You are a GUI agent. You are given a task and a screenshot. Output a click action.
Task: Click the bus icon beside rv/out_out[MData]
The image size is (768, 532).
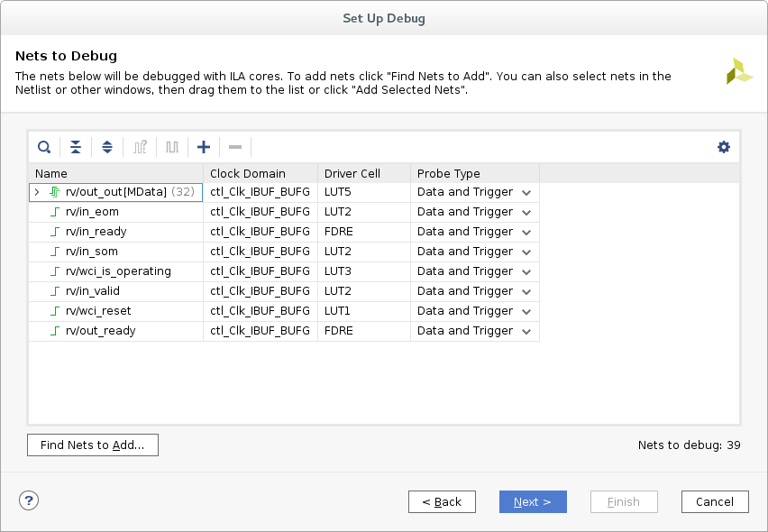pyautogui.click(x=55, y=192)
